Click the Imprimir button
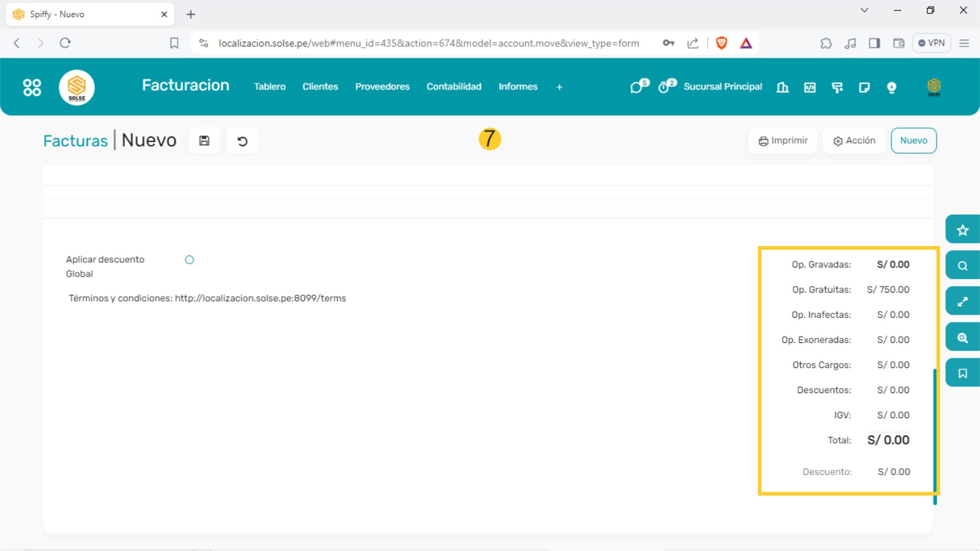 (x=783, y=141)
